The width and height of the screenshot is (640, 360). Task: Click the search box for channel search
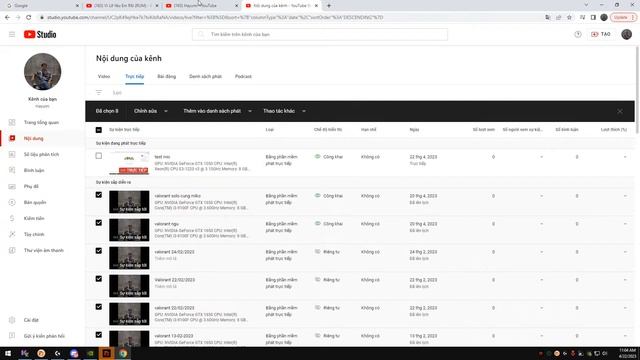[x=320, y=34]
